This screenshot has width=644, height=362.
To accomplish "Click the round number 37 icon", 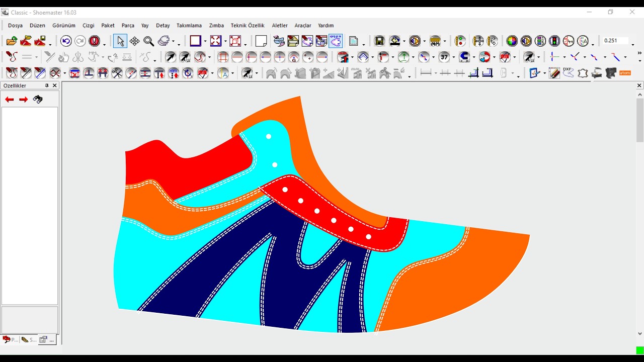I will pyautogui.click(x=444, y=57).
